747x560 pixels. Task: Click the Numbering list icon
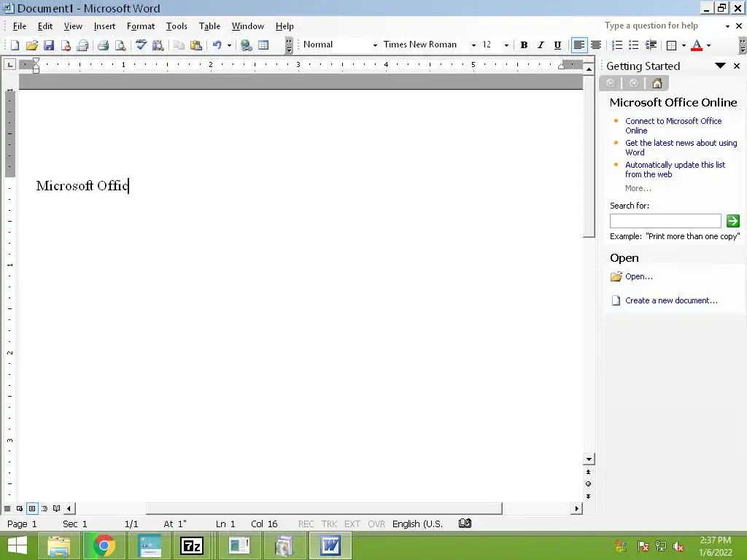tap(617, 45)
